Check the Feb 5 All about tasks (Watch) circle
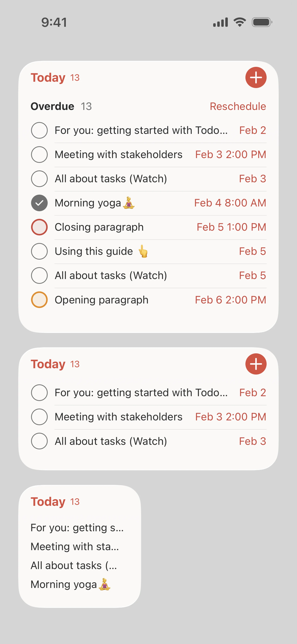This screenshot has height=644, width=297. (39, 275)
